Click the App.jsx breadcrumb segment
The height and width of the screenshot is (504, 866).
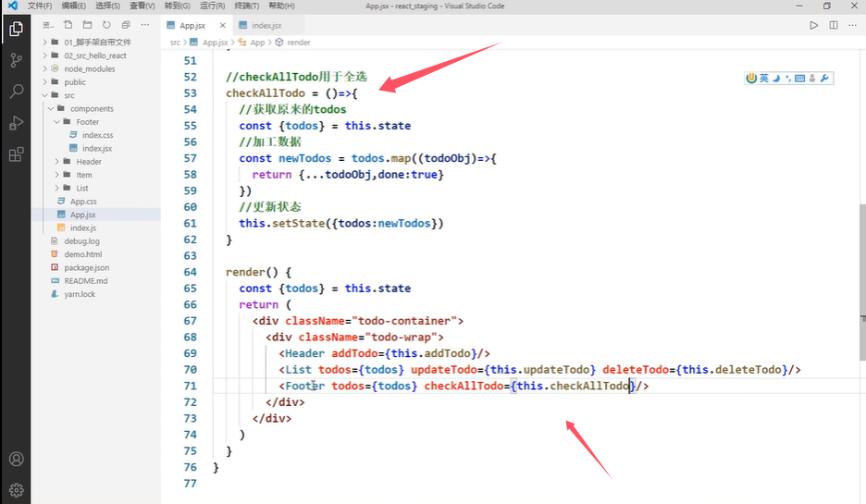tap(215, 43)
